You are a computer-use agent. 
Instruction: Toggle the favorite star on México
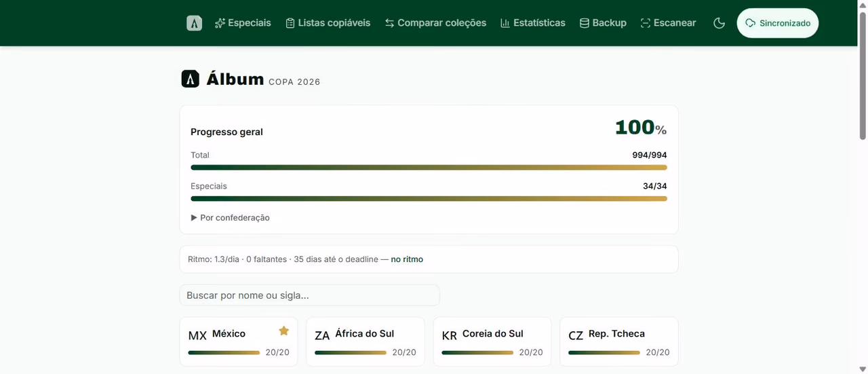284,331
